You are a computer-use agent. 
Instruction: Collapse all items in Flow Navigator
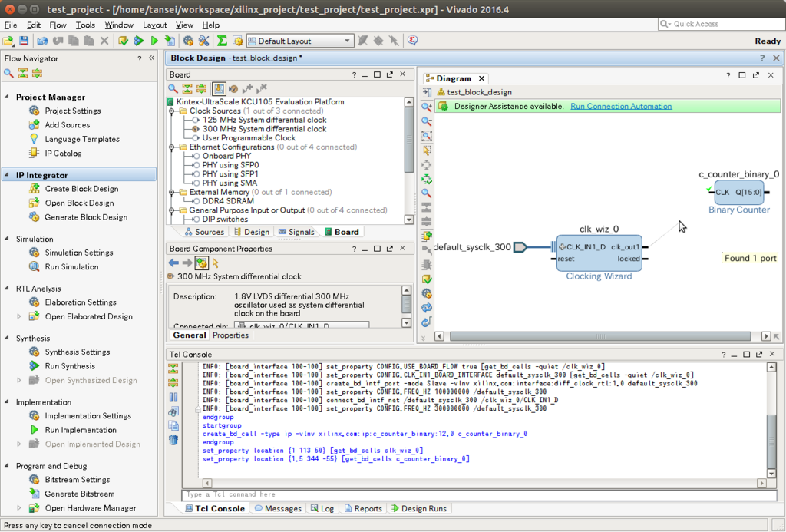click(23, 74)
